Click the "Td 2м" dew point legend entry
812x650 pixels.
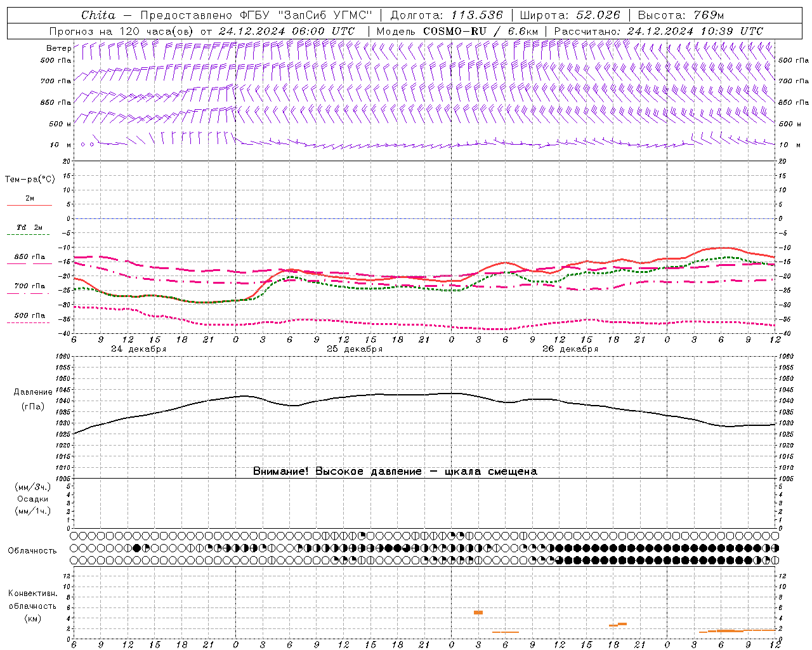click(x=29, y=227)
